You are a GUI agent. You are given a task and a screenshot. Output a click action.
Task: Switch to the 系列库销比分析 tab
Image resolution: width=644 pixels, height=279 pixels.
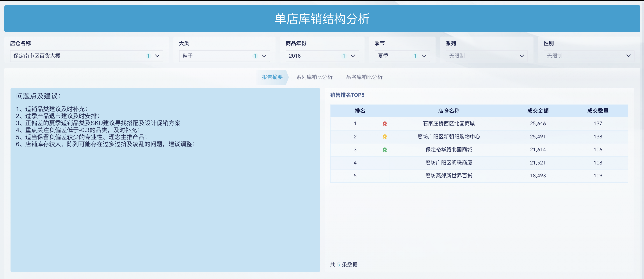314,77
